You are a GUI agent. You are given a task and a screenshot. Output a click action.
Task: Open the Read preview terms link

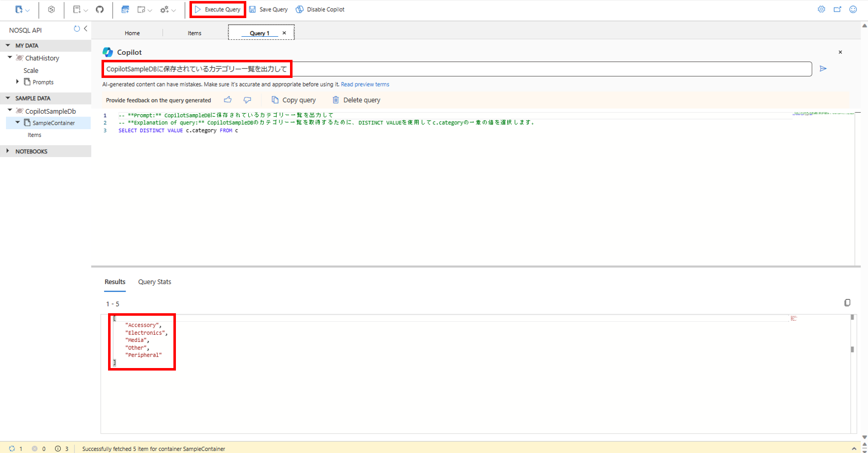pyautogui.click(x=365, y=84)
